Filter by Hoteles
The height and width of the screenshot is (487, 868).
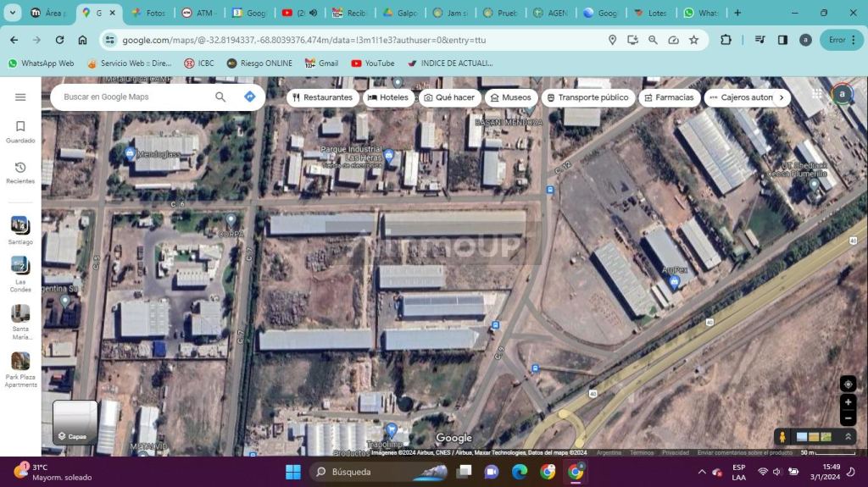(388, 97)
